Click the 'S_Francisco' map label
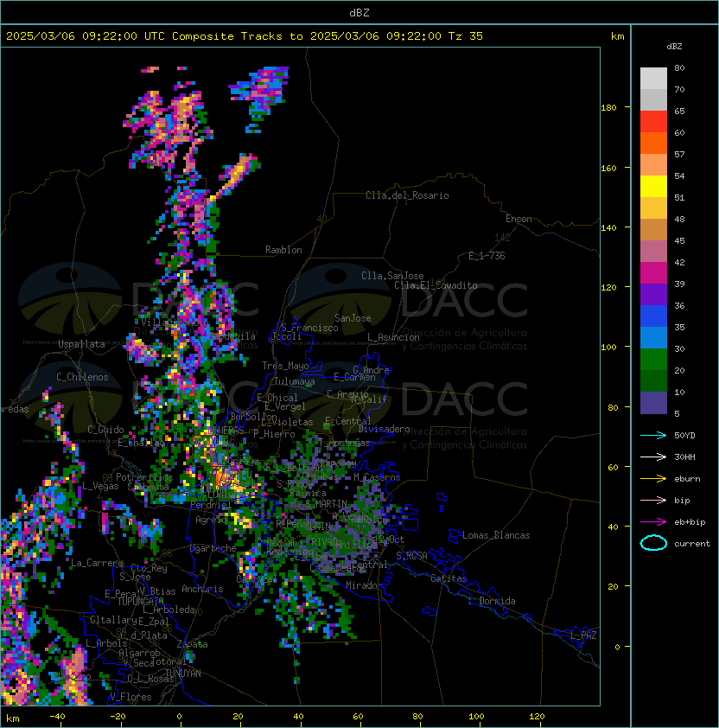 click(310, 328)
